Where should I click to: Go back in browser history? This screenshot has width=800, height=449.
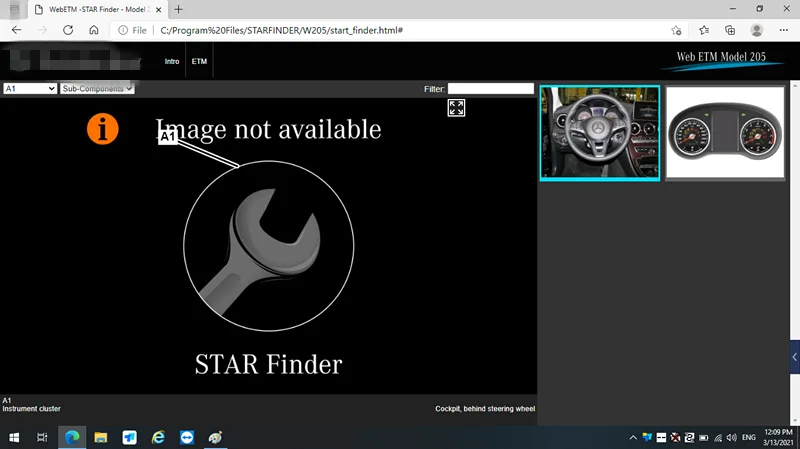pos(16,30)
